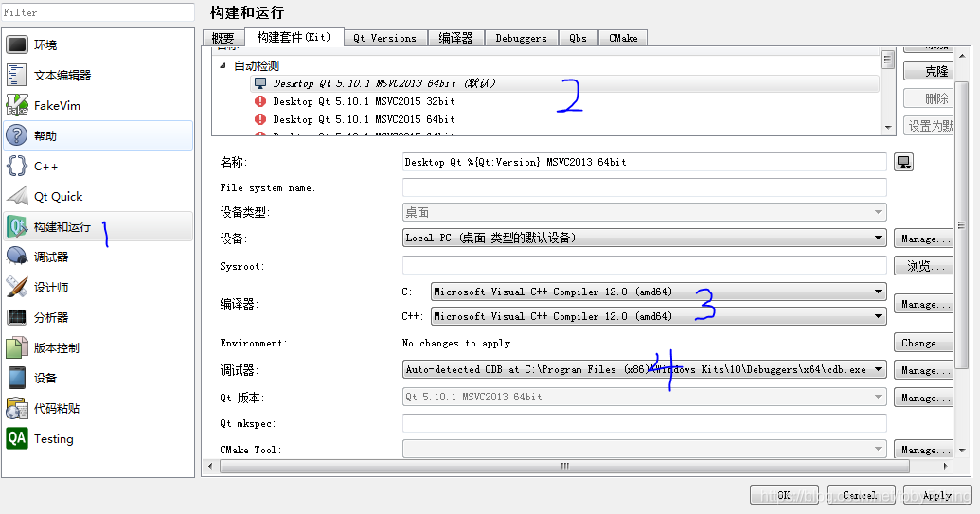Switch to the CMake tab
Image resolution: width=980 pixels, height=514 pixels.
623,38
